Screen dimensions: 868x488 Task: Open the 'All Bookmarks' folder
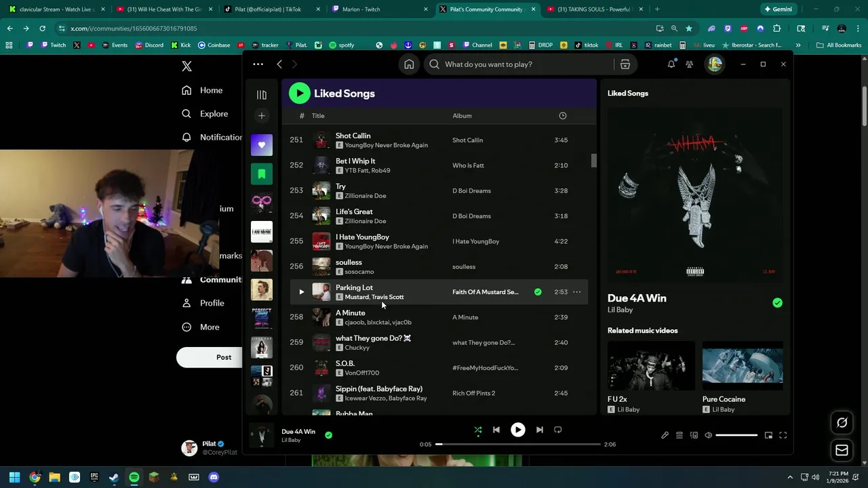tap(839, 45)
